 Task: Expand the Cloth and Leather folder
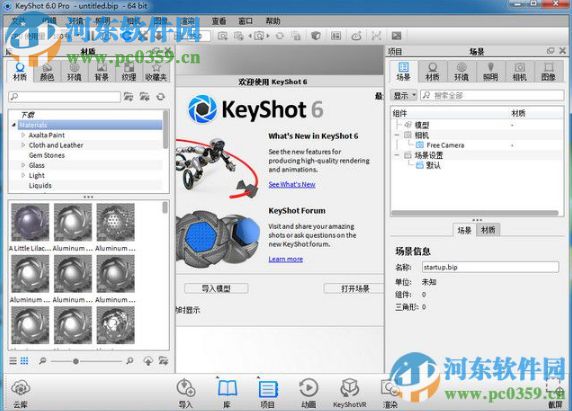[23, 145]
